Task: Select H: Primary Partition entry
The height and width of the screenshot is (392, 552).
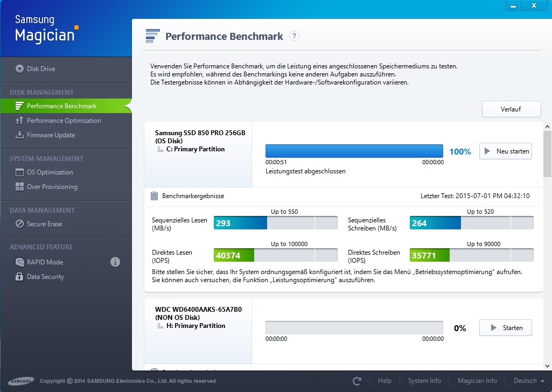Action: pos(195,326)
